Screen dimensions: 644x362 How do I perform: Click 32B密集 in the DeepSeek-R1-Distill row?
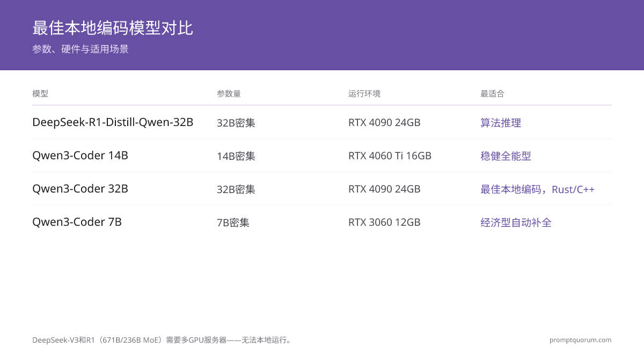236,123
